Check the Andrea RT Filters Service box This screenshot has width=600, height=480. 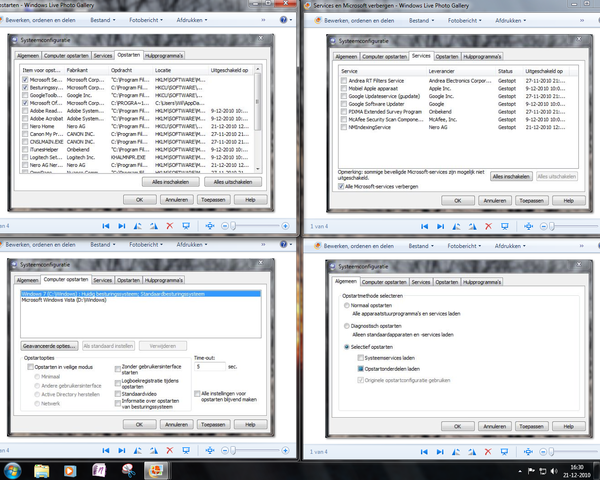(x=344, y=81)
